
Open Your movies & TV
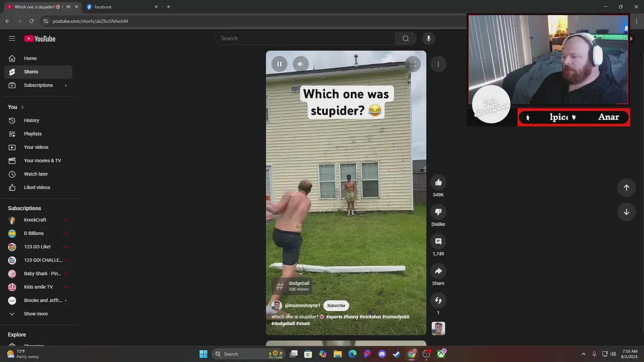38,161
